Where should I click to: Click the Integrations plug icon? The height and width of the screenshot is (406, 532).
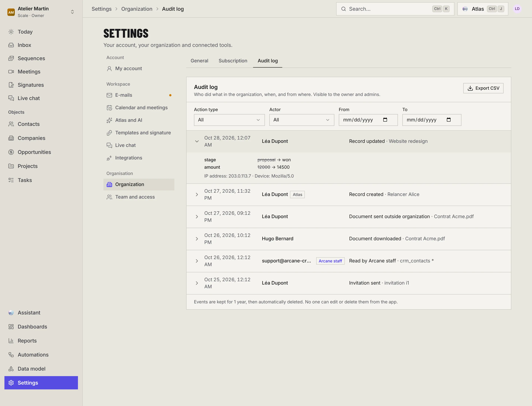pyautogui.click(x=109, y=158)
